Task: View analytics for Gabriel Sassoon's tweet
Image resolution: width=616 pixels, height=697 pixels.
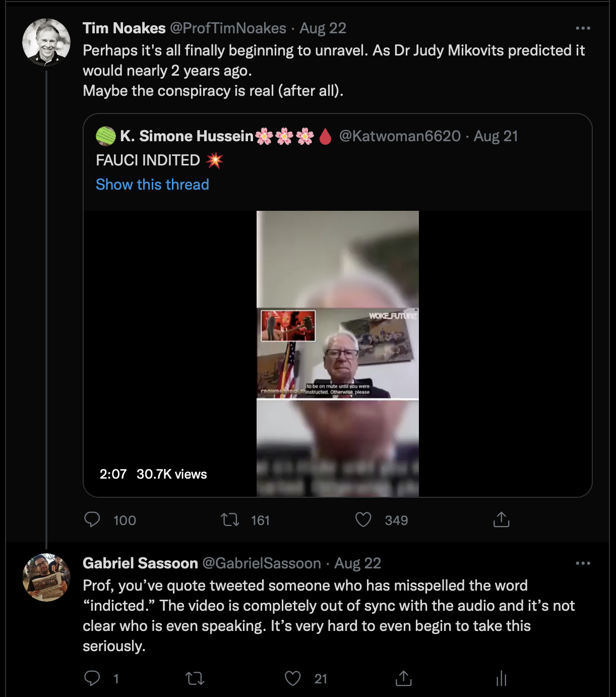Action: (502, 678)
